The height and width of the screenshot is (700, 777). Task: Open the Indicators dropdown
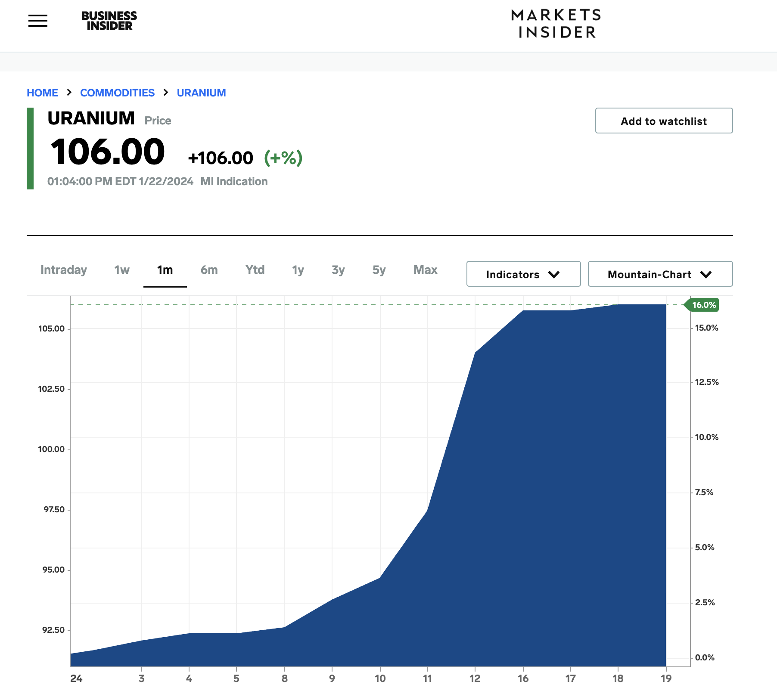click(x=523, y=274)
